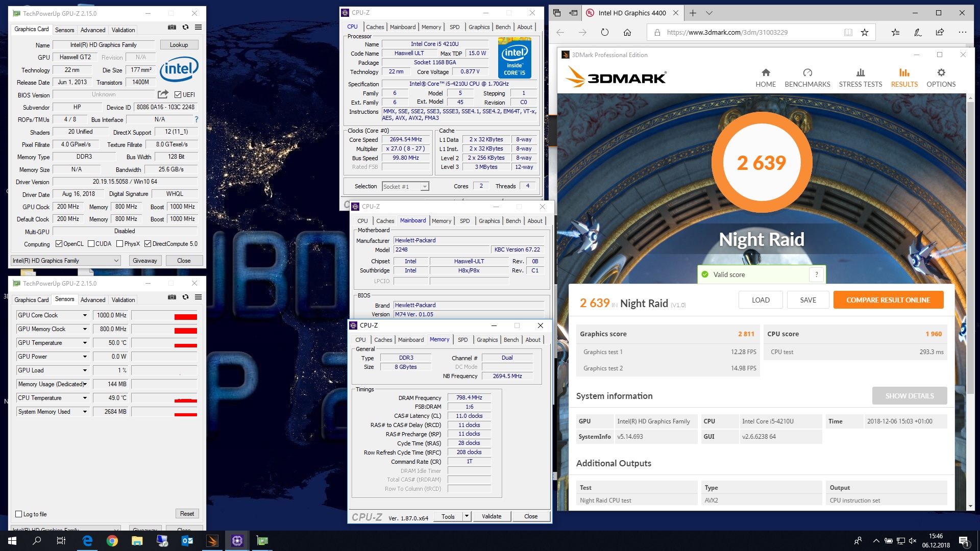Screen dimensions: 980x551
Task: Open the CPU-Z Tools dropdown arrow
Action: (x=466, y=516)
